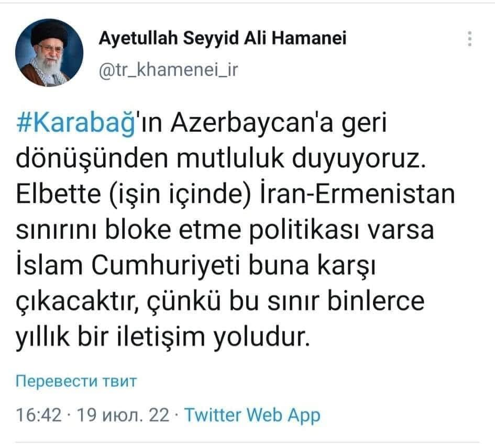Click the date 19 июл. 22
Viewport: 495px width, 448px height.
(x=123, y=415)
